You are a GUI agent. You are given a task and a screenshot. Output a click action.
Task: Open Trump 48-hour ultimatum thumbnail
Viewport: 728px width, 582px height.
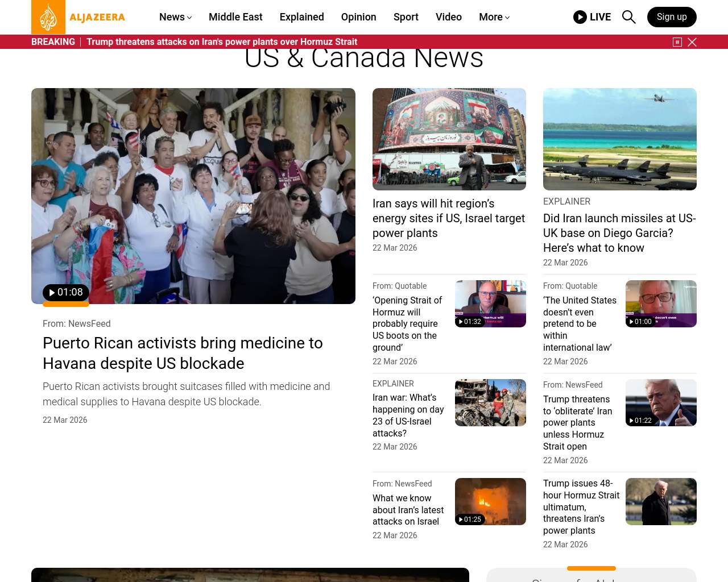coord(661,501)
